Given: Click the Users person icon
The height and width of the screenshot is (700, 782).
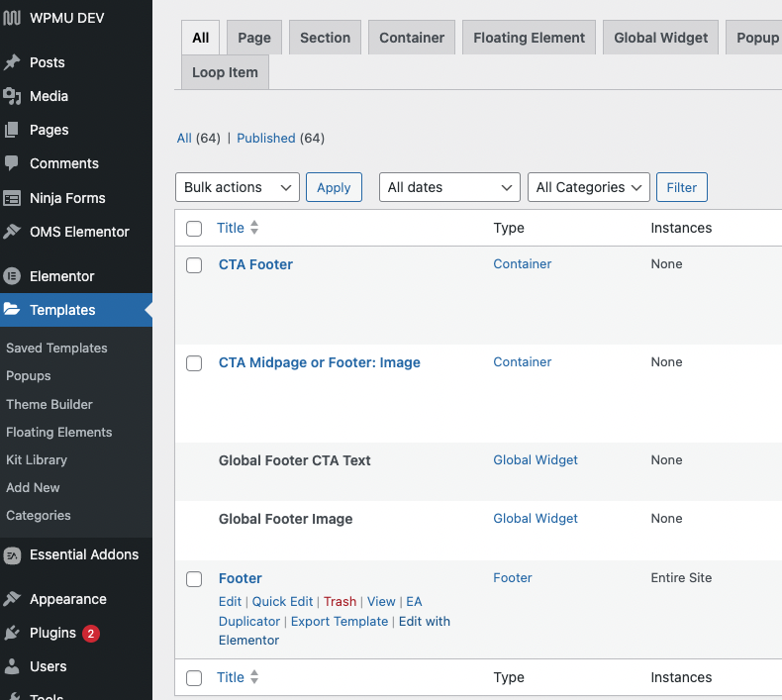Looking at the screenshot, I should click(12, 666).
